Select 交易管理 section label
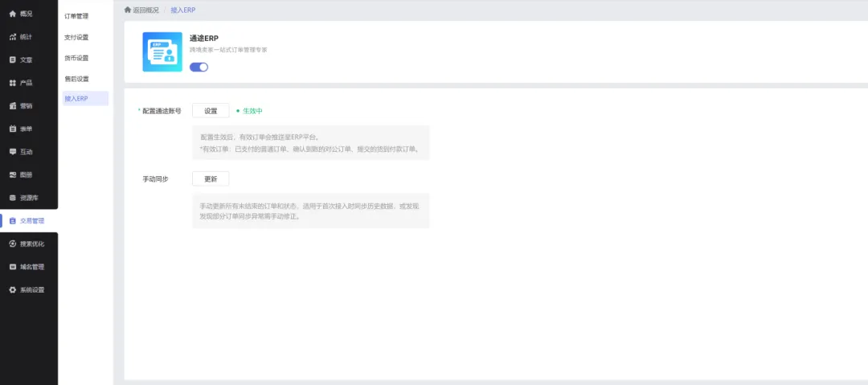 tap(32, 221)
